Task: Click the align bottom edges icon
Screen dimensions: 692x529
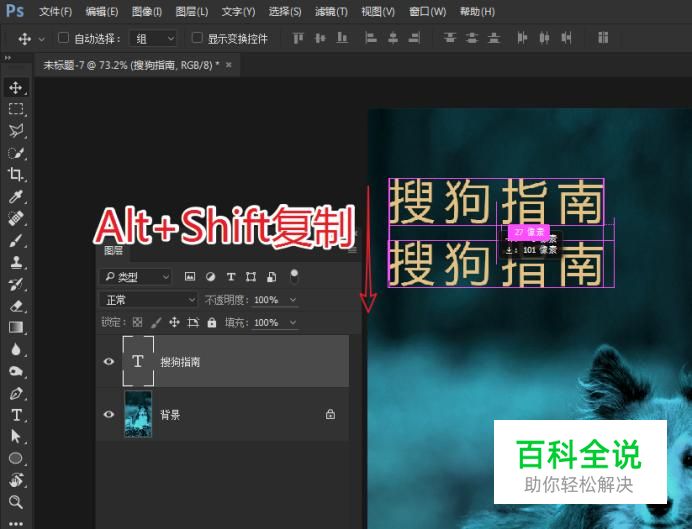Action: 342,38
